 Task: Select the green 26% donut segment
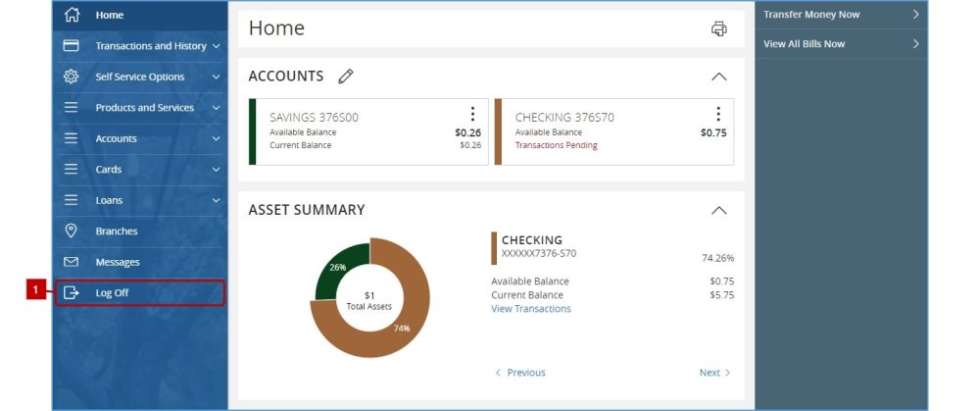tap(336, 268)
